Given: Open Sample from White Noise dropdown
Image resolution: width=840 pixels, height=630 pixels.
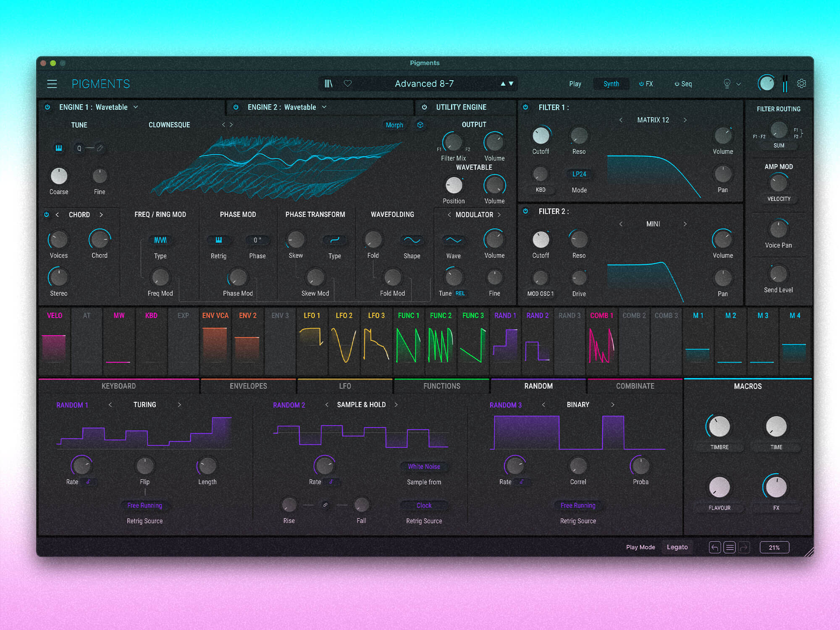Looking at the screenshot, I should [x=424, y=467].
